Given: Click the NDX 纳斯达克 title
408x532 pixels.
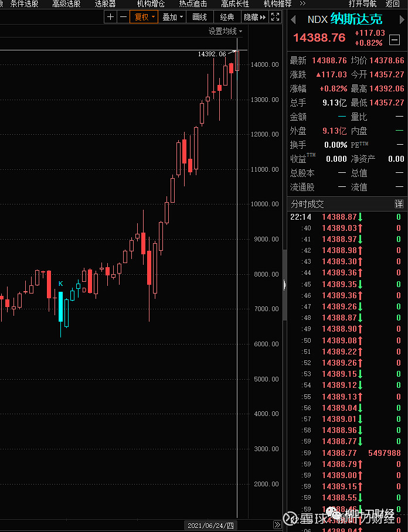Looking at the screenshot, I should [345, 19].
